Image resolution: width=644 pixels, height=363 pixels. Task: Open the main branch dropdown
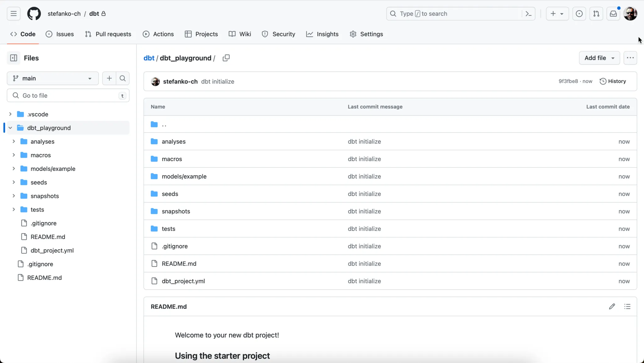(53, 78)
